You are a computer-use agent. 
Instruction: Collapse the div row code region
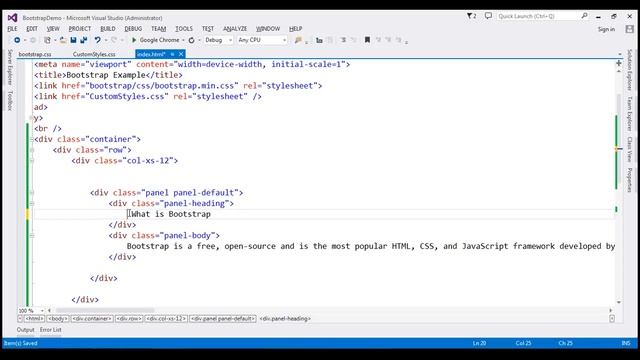click(32, 150)
